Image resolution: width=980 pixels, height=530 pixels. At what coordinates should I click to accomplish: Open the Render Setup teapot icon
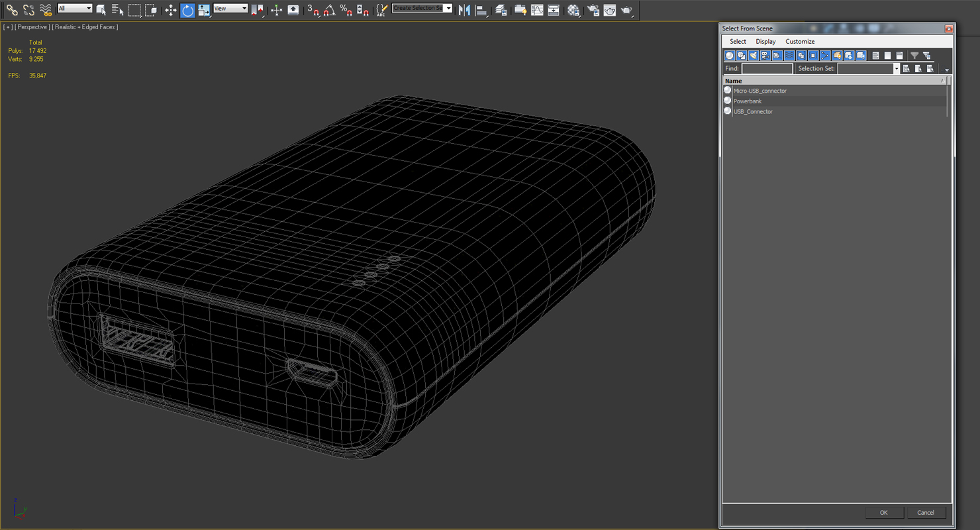click(x=593, y=10)
